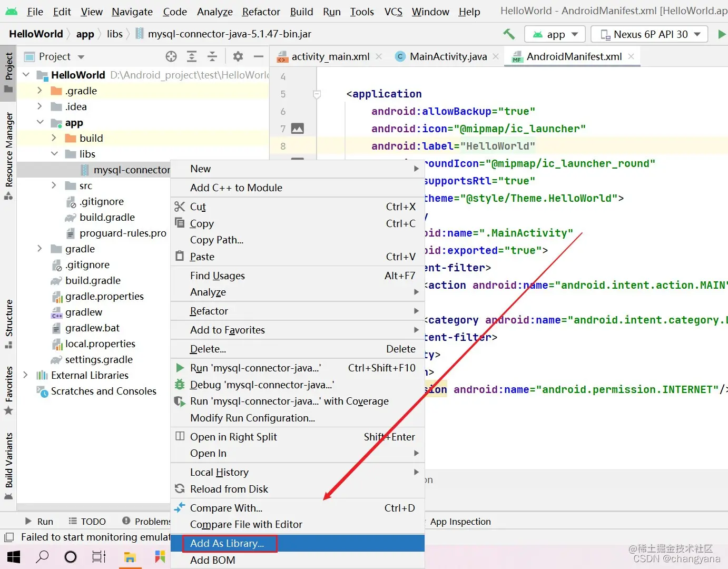
Task: Click libs breadcrumb
Action: click(x=115, y=34)
